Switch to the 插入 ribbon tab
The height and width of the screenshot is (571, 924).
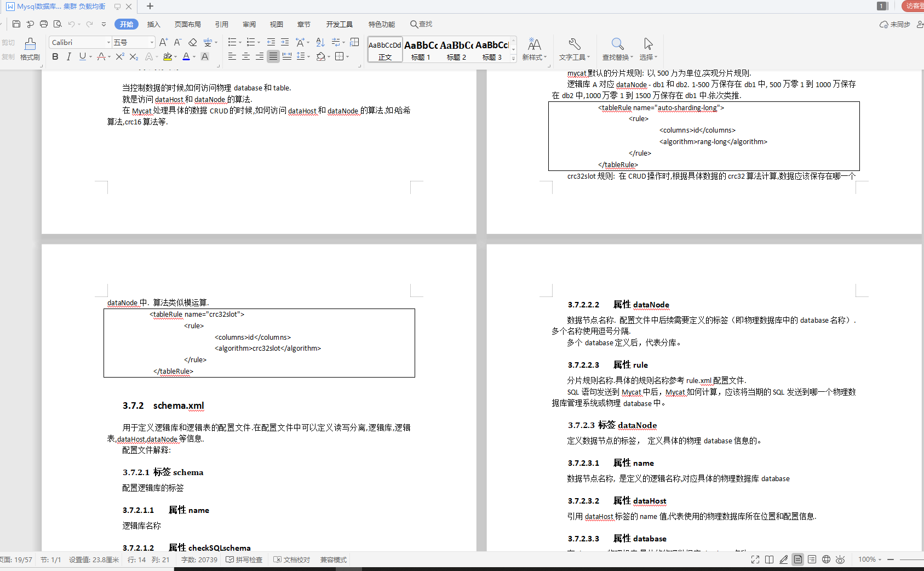[153, 24]
